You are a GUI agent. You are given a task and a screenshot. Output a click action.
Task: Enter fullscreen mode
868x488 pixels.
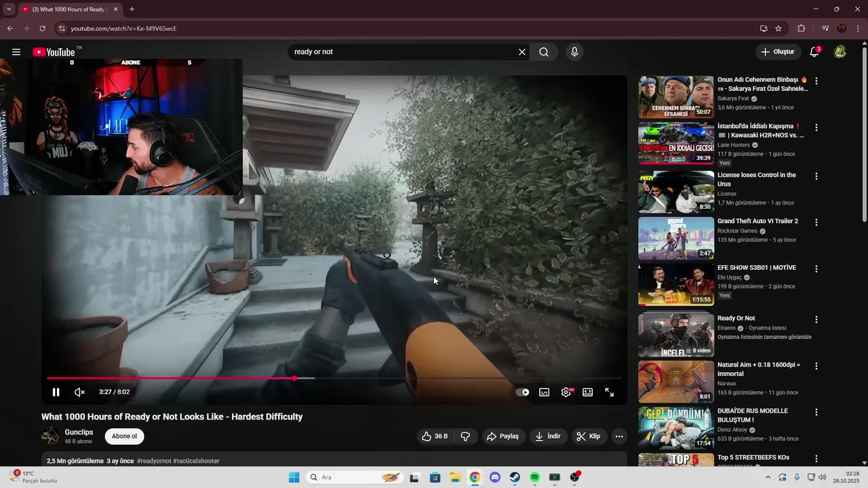point(610,392)
